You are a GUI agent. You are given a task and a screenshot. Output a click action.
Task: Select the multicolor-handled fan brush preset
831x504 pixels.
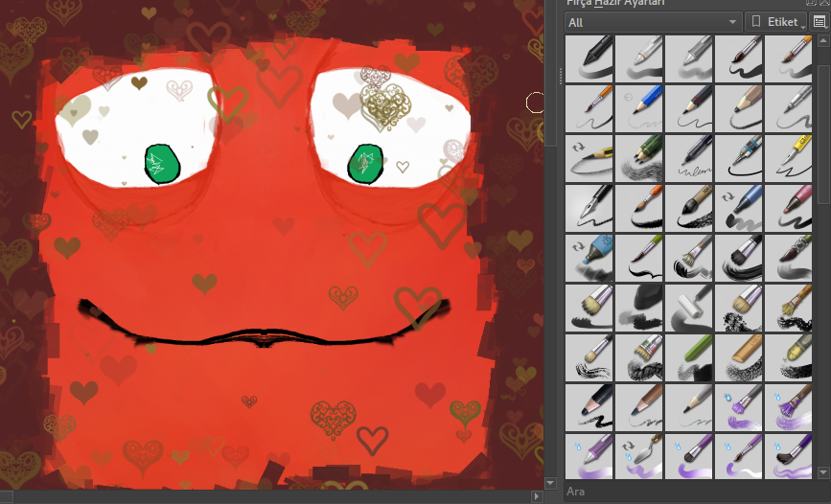pos(788,308)
